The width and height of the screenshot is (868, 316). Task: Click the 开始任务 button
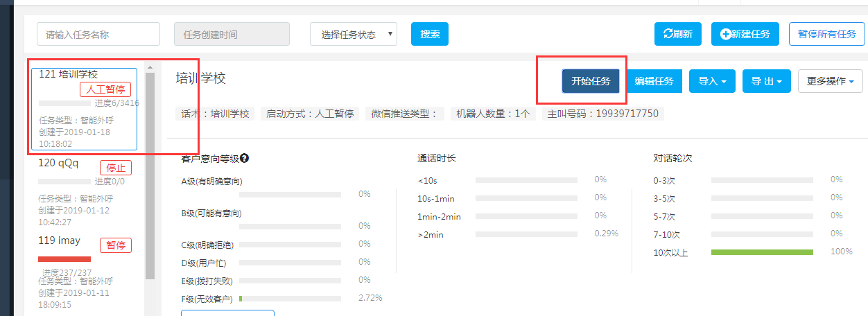click(591, 81)
